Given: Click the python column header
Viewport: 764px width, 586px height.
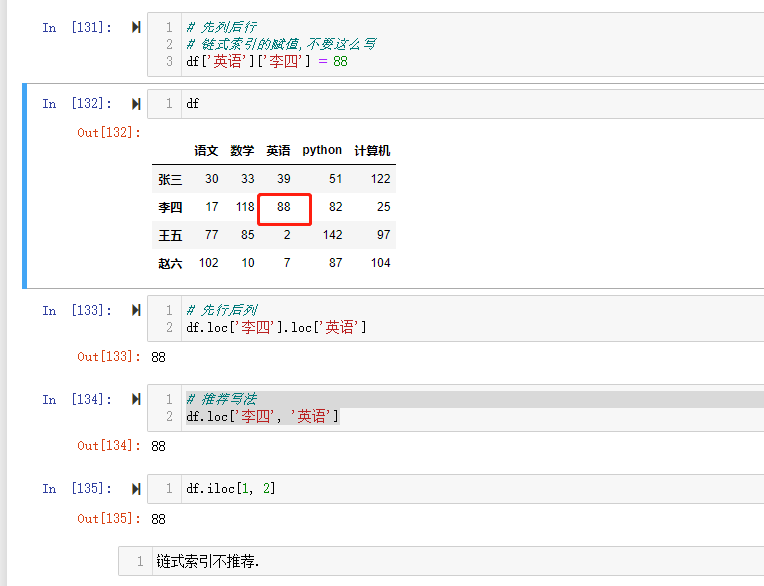Looking at the screenshot, I should click(322, 150).
